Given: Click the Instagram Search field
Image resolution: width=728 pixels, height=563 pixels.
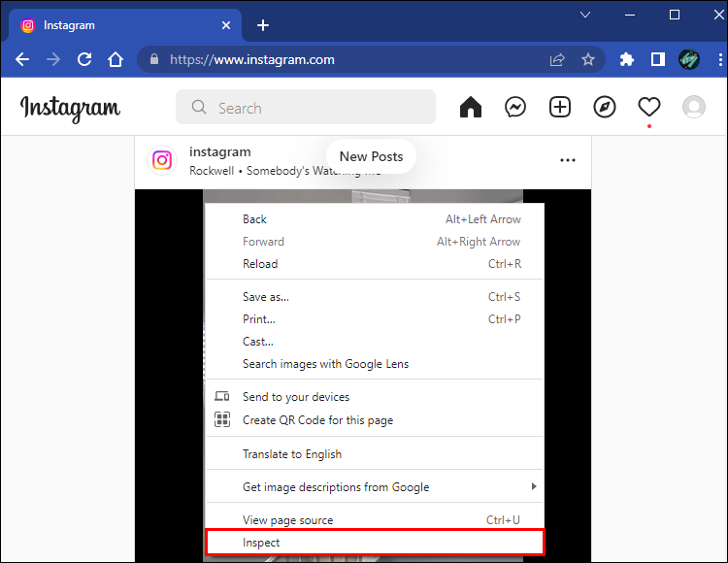Looking at the screenshot, I should coord(306,107).
